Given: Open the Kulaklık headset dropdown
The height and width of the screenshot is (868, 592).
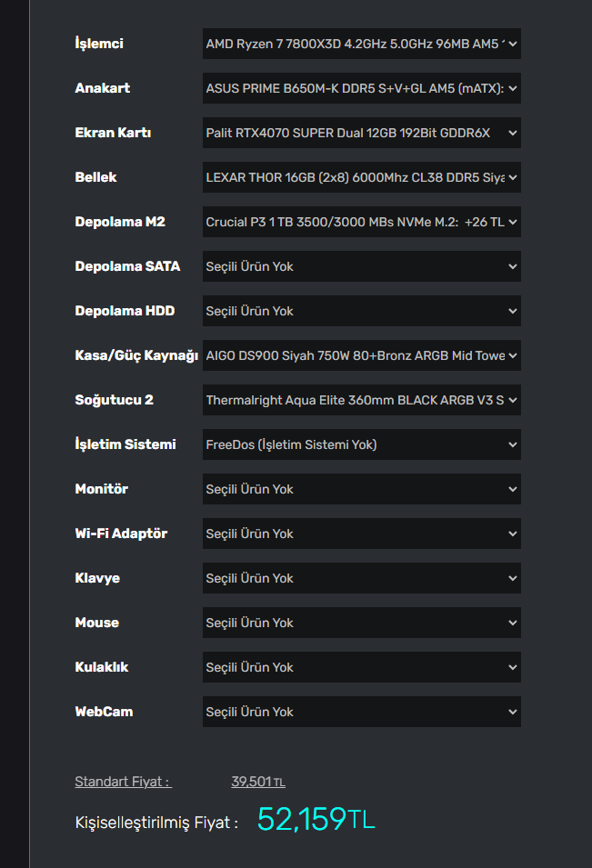Looking at the screenshot, I should pos(361,667).
